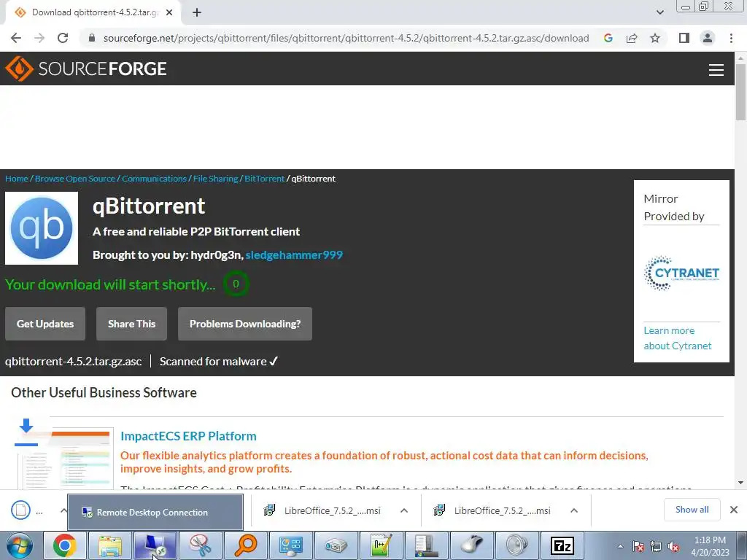Image resolution: width=747 pixels, height=560 pixels.
Task: Open the computer tower taskbar icon
Action: pos(426,545)
